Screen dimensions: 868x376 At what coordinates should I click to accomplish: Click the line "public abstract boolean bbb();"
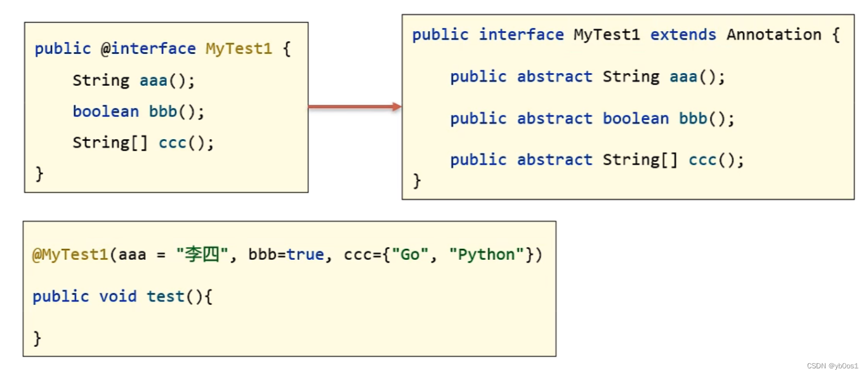[x=593, y=119]
